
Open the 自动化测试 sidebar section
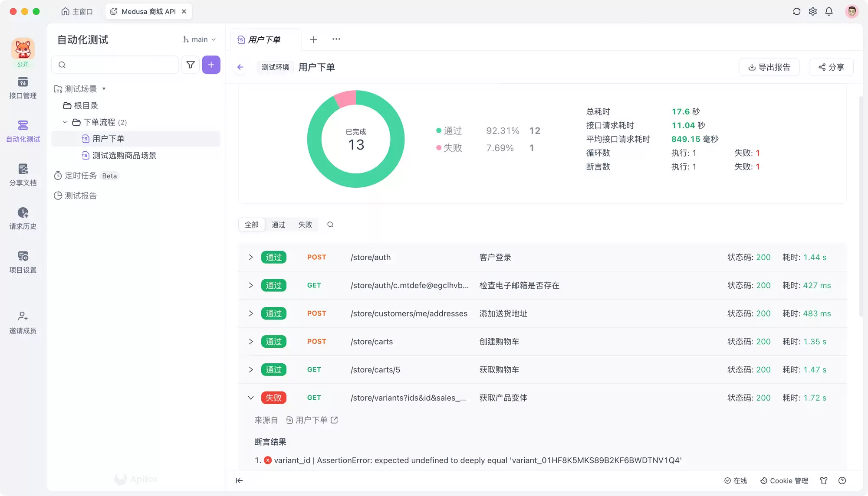pos(23,132)
